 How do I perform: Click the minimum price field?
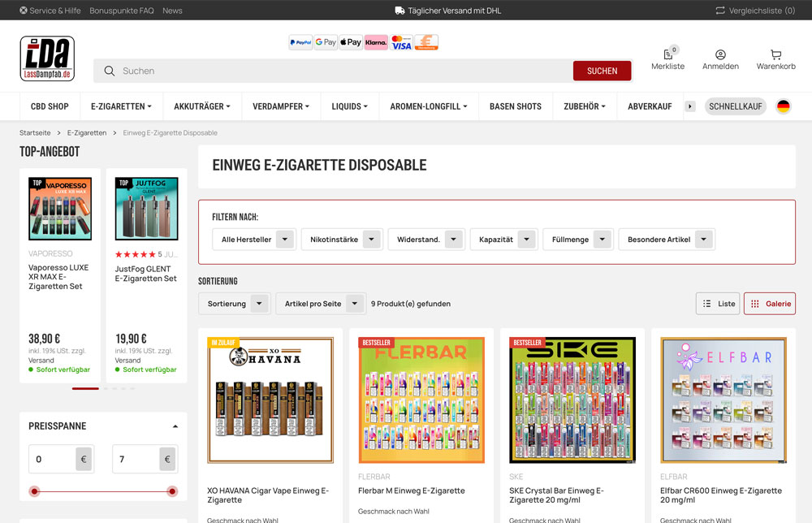click(52, 460)
